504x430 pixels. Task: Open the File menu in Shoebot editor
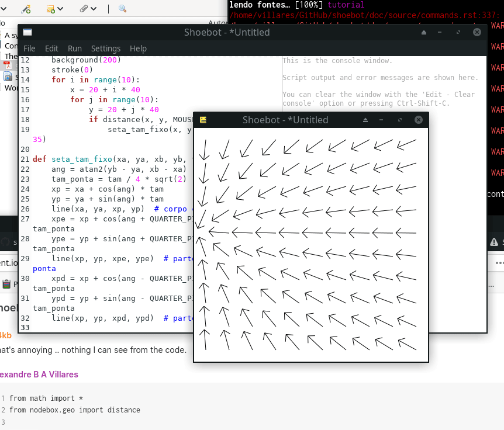[29, 48]
